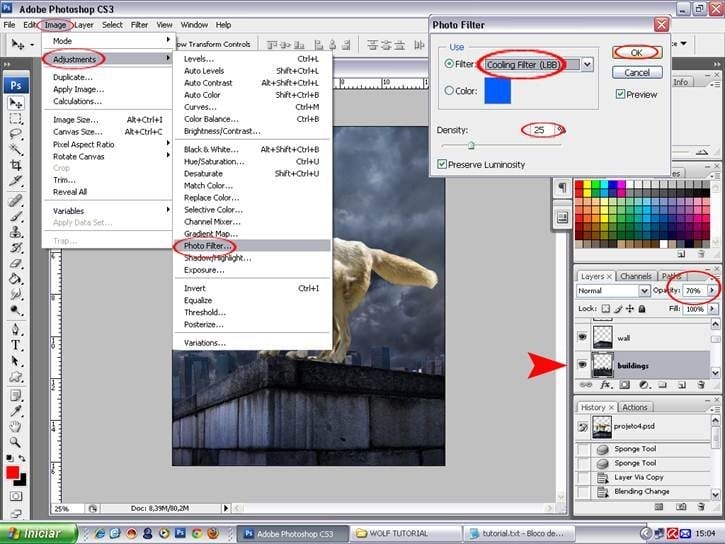Select the Eyedropper tool
This screenshot has width=725, height=544.
click(16, 411)
